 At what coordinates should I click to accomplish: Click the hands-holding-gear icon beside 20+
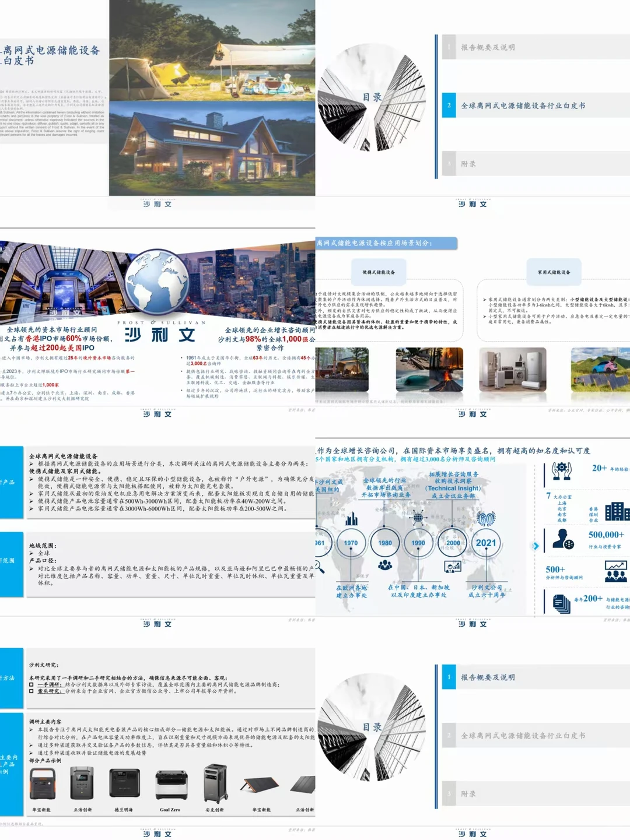pyautogui.click(x=561, y=470)
